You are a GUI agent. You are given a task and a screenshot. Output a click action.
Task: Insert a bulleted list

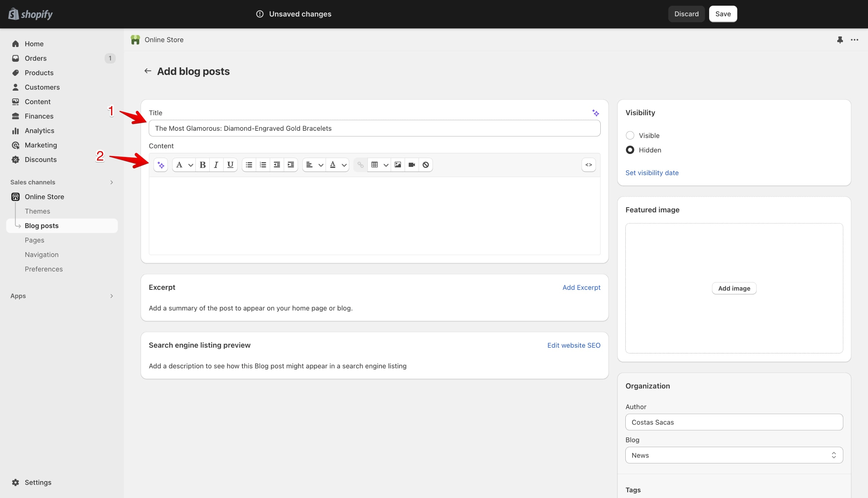coord(249,165)
